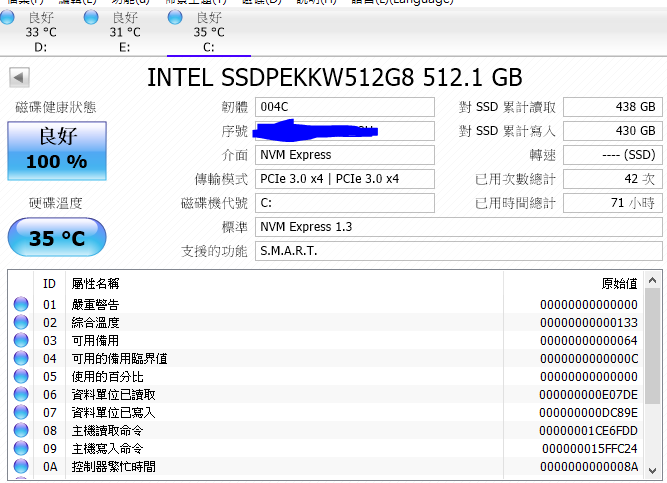Click the attribute list scrollbar thumb

click(652, 346)
